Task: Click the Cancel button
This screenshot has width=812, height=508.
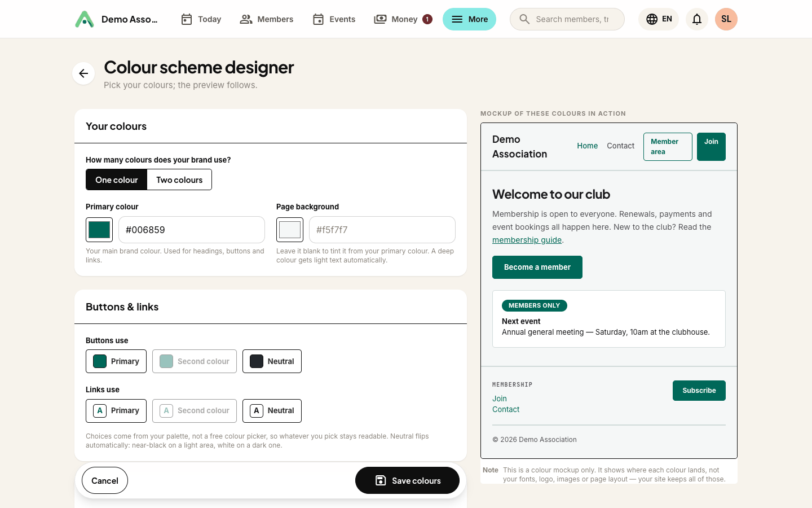Action: click(105, 480)
